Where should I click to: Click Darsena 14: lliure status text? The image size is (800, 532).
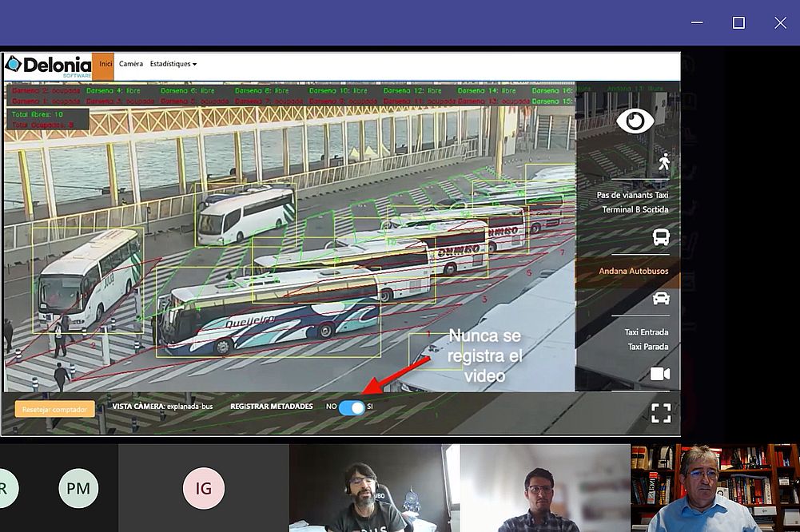[x=487, y=90]
